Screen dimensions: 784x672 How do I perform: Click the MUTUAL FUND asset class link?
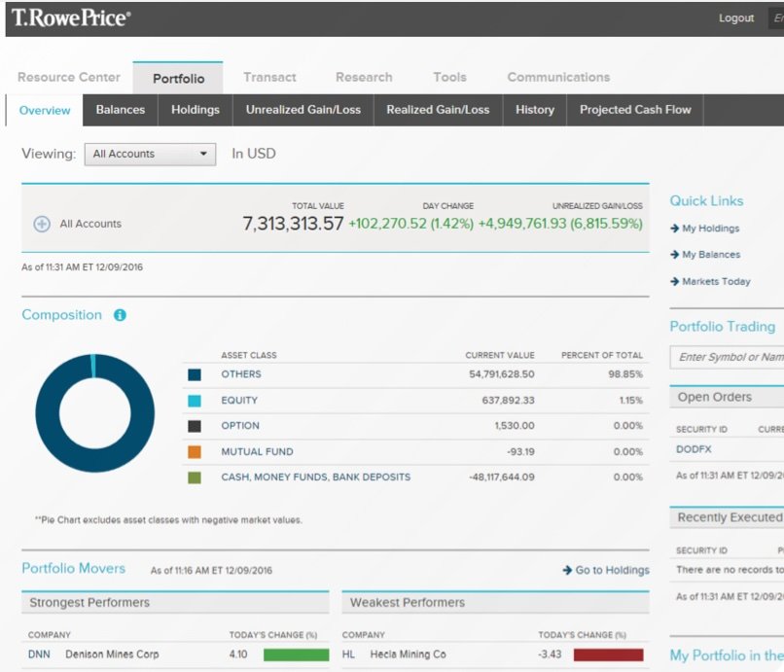(257, 451)
